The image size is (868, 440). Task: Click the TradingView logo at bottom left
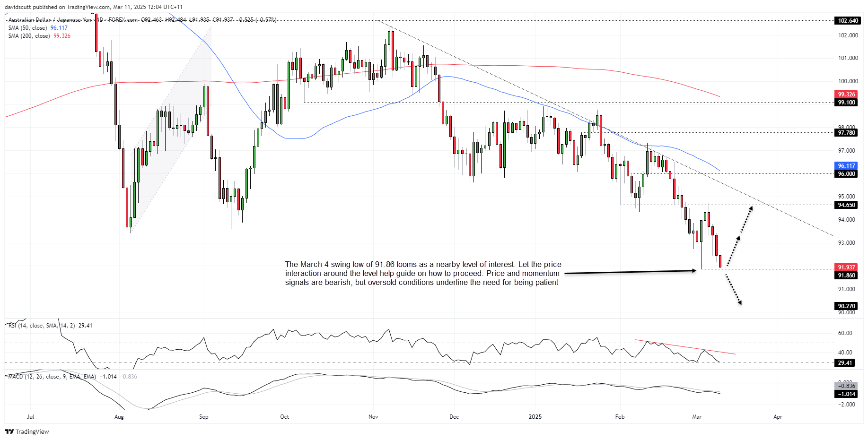tap(27, 431)
